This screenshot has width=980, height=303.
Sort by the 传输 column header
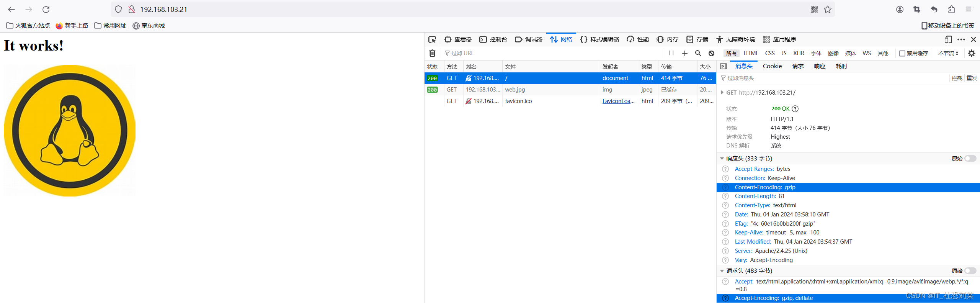(x=678, y=67)
